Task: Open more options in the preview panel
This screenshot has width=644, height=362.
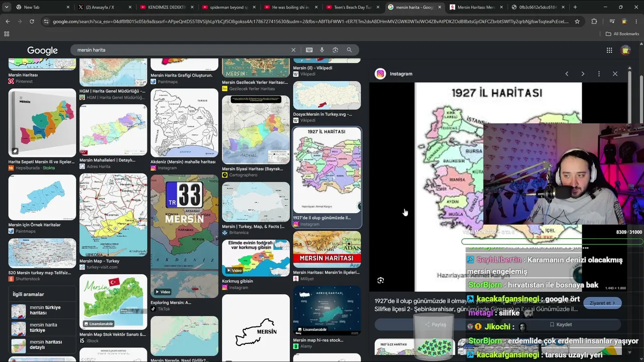Action: 599,74
